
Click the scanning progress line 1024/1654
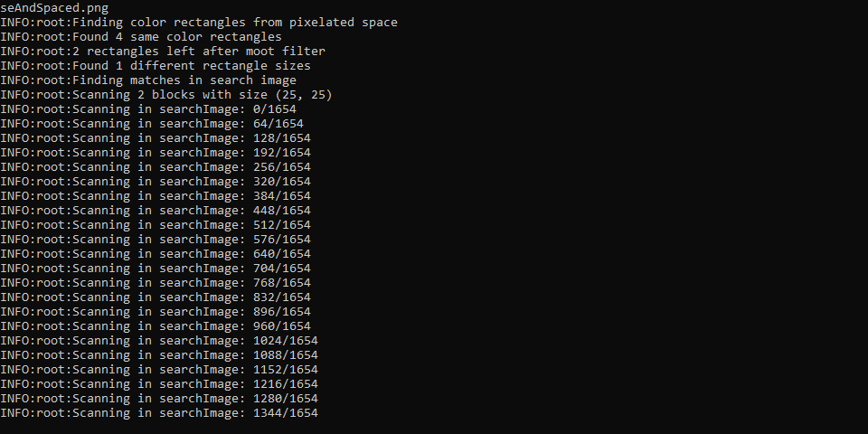pos(159,341)
